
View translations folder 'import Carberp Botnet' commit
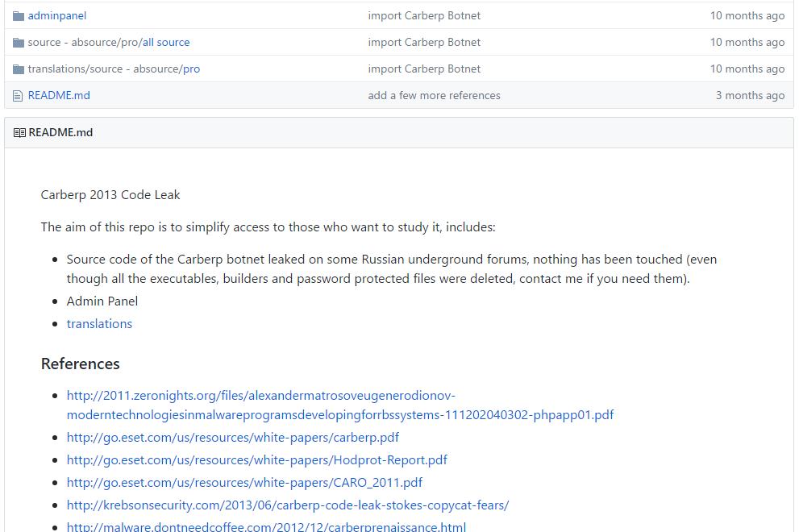[424, 69]
